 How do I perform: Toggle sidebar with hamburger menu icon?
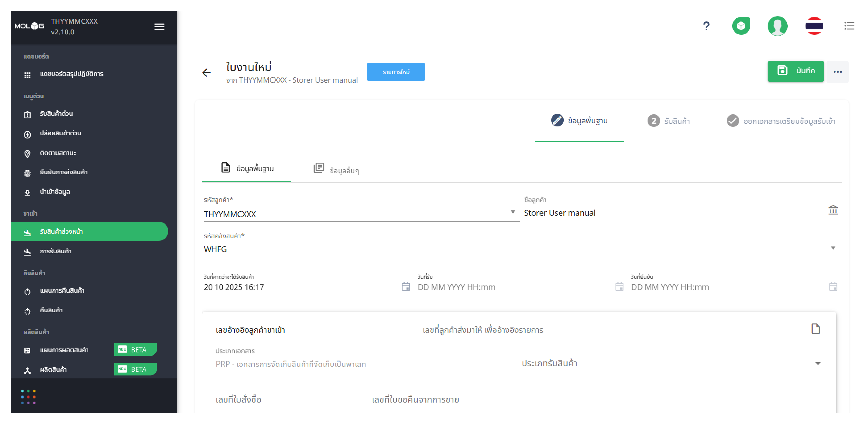pyautogui.click(x=159, y=27)
